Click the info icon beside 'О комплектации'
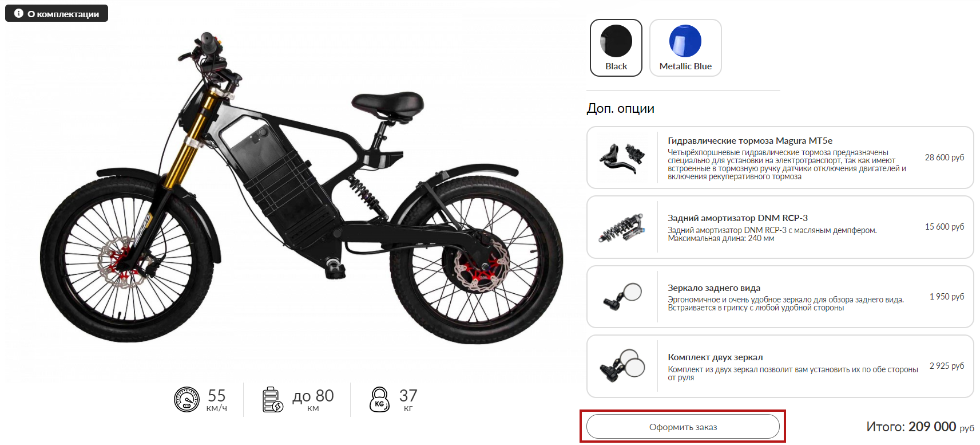The width and height of the screenshot is (980, 445). (18, 13)
